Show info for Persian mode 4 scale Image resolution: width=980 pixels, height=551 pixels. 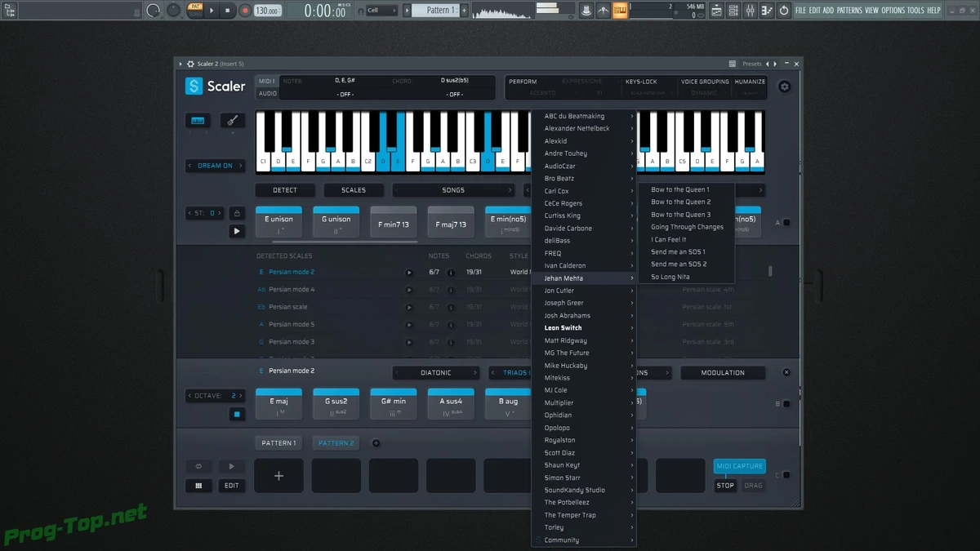tap(451, 290)
